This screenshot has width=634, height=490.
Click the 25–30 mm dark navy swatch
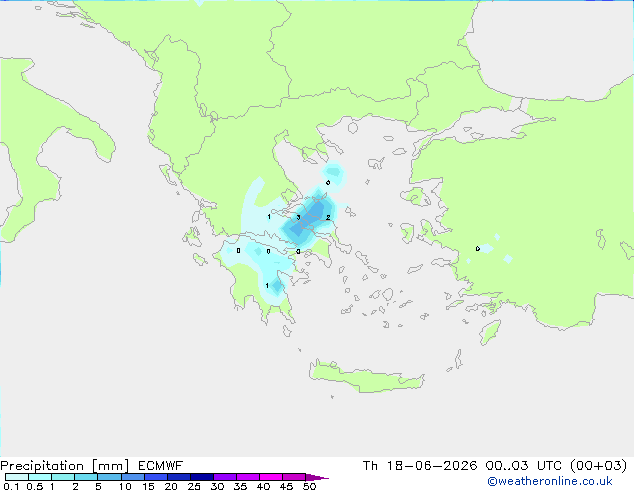(x=201, y=477)
